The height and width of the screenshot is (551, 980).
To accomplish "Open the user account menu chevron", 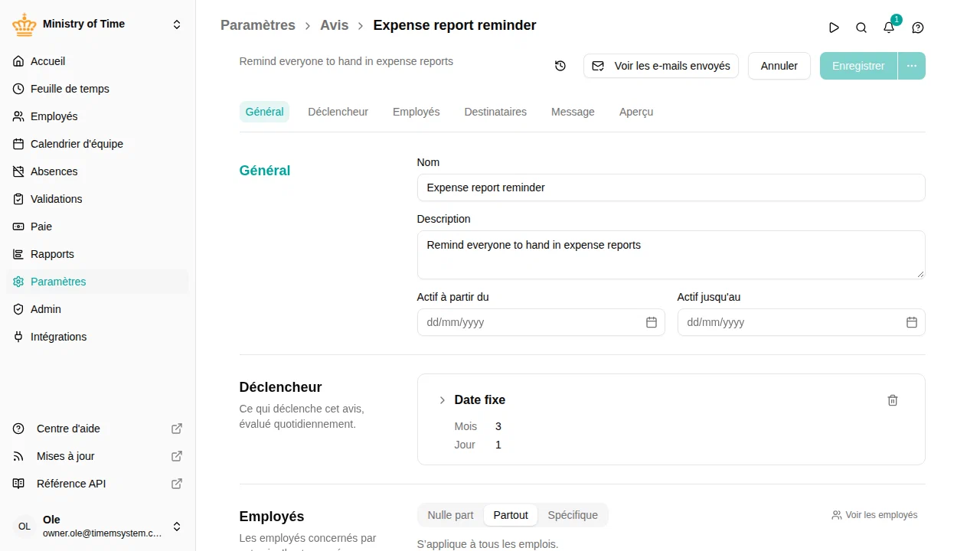I will (177, 527).
